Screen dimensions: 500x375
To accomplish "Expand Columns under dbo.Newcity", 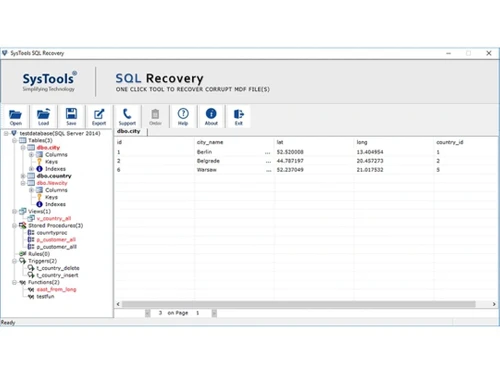I will point(31,190).
